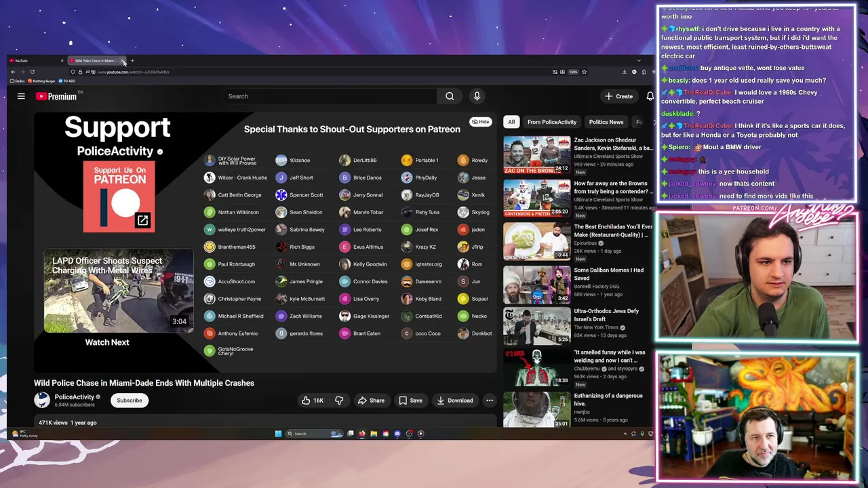
Task: Open Ultra-Orthodox Jews Defy Draft thumbnail
Action: pos(537,326)
